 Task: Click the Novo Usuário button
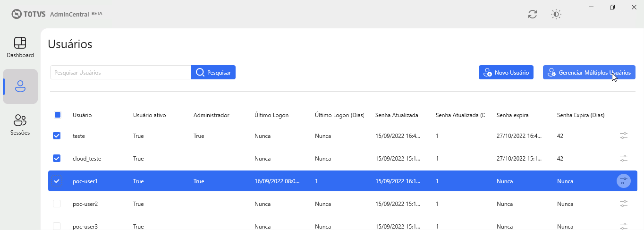tap(506, 72)
